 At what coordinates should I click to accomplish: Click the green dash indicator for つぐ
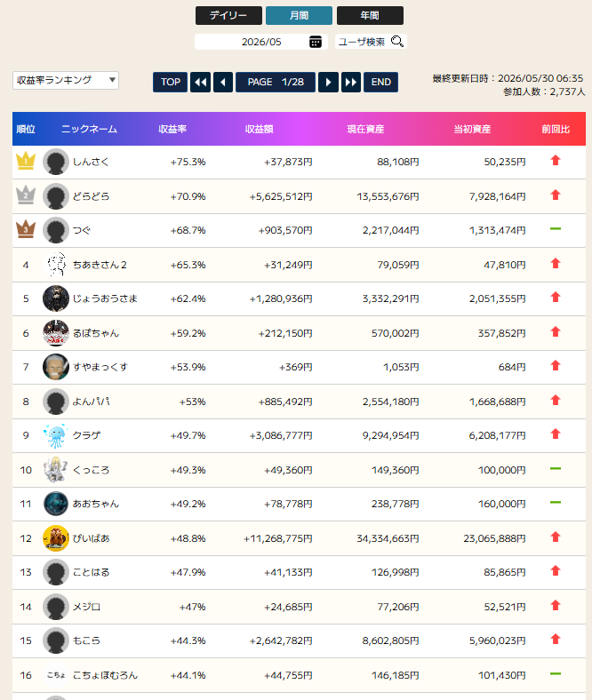pyautogui.click(x=556, y=229)
